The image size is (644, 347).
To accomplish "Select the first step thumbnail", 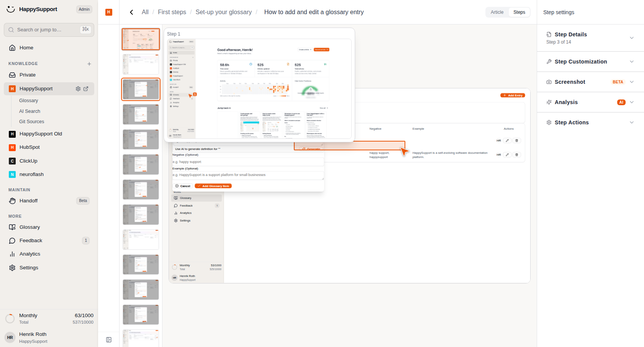I will click(141, 39).
